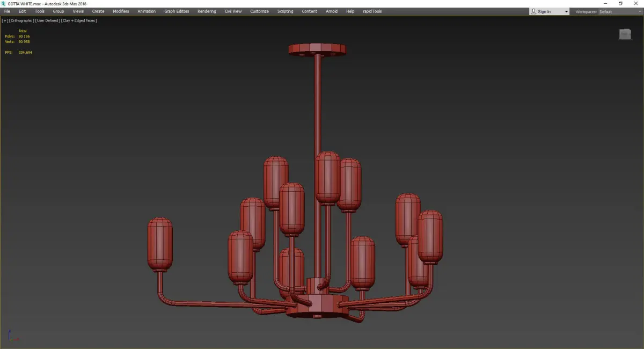
Task: Open the Civil View menu
Action: click(233, 11)
